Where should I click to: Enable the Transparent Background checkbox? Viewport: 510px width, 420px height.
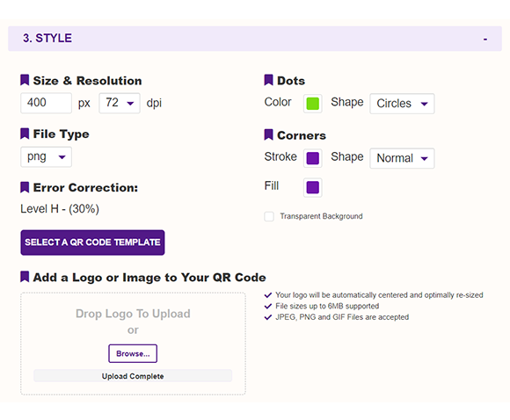coord(269,216)
